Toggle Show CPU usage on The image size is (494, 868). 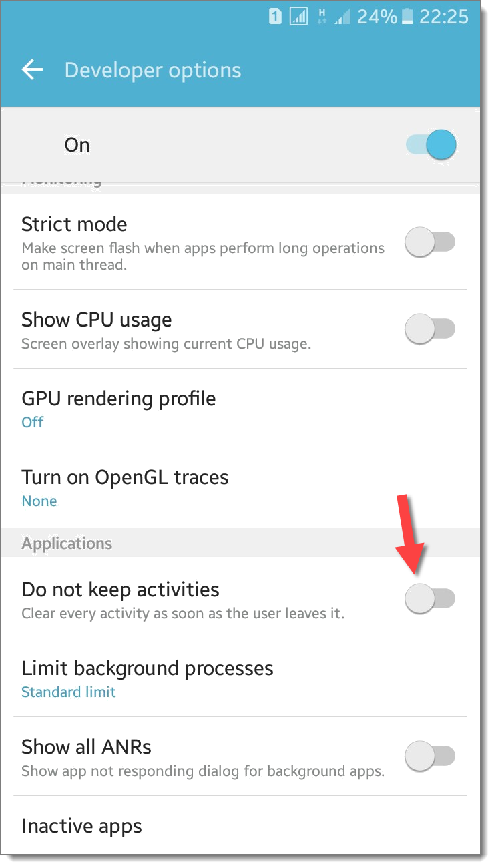(x=430, y=329)
